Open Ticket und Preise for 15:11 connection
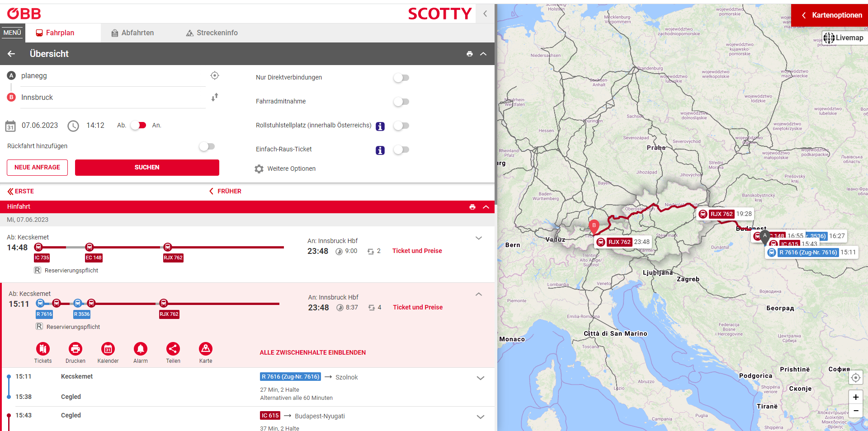Viewport: 868px width, 431px height. click(x=418, y=307)
